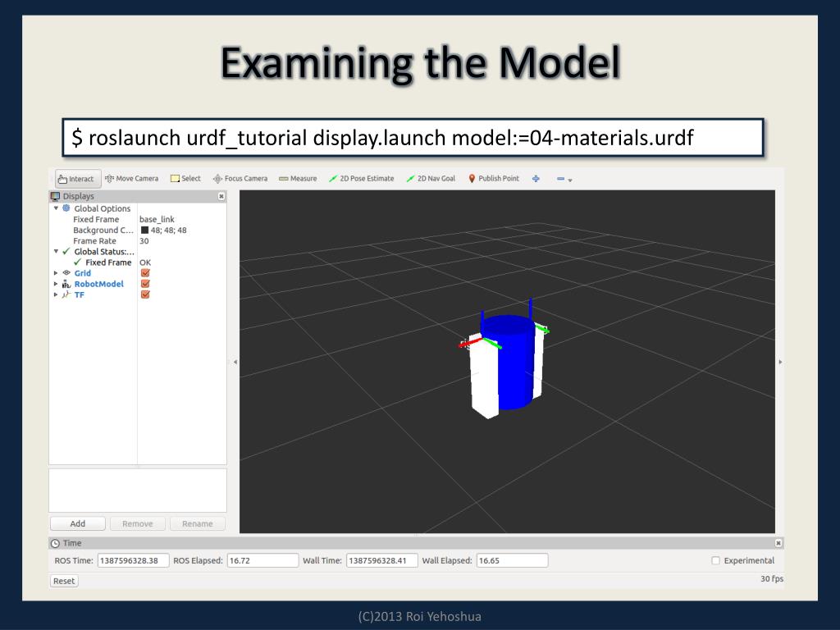The height and width of the screenshot is (630, 840).
Task: Choose the Select tool
Action: click(185, 178)
